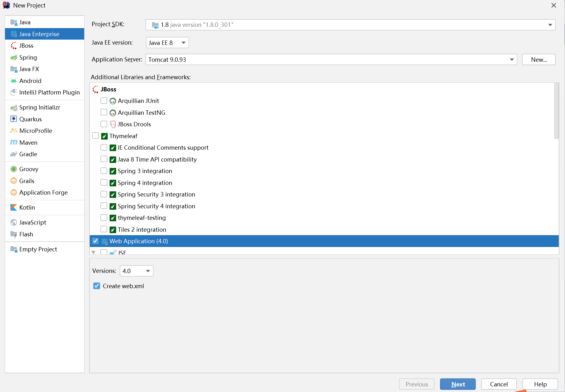
Task: Click the Java Enterprise sidebar icon
Action: (x=14, y=34)
